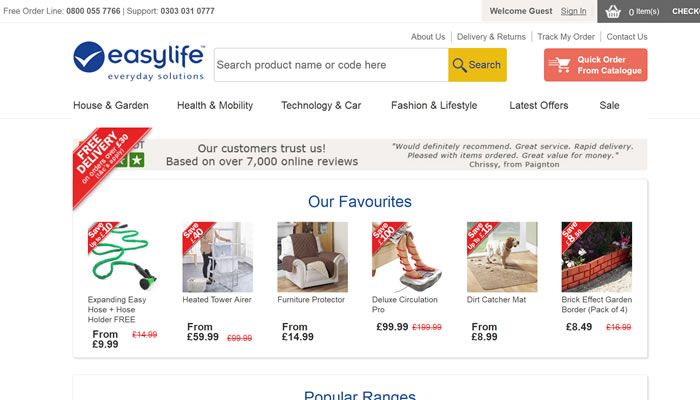Expand the Technology & Car menu
The width and height of the screenshot is (700, 400).
321,105
